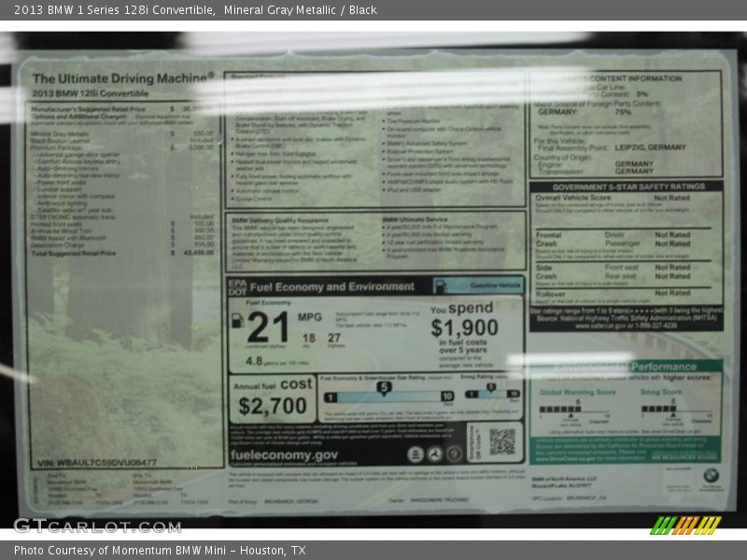This screenshot has width=747, height=560.
Task: Click 'Photo Courtesy of Momentum BMW Mini' caption
Action: coord(120,551)
